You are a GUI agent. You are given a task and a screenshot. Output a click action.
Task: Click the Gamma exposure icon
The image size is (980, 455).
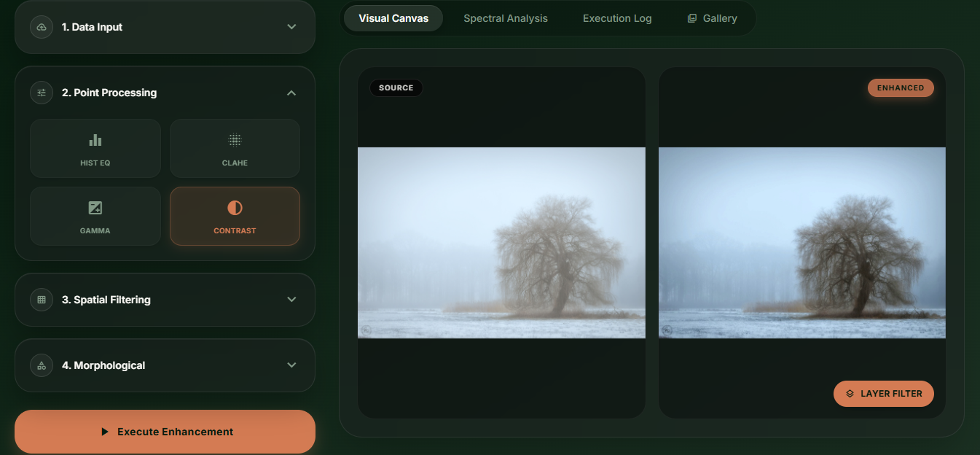pos(95,208)
